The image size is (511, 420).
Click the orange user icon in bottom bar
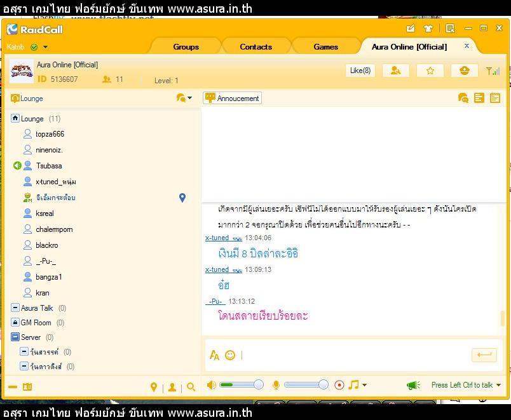coord(172,387)
